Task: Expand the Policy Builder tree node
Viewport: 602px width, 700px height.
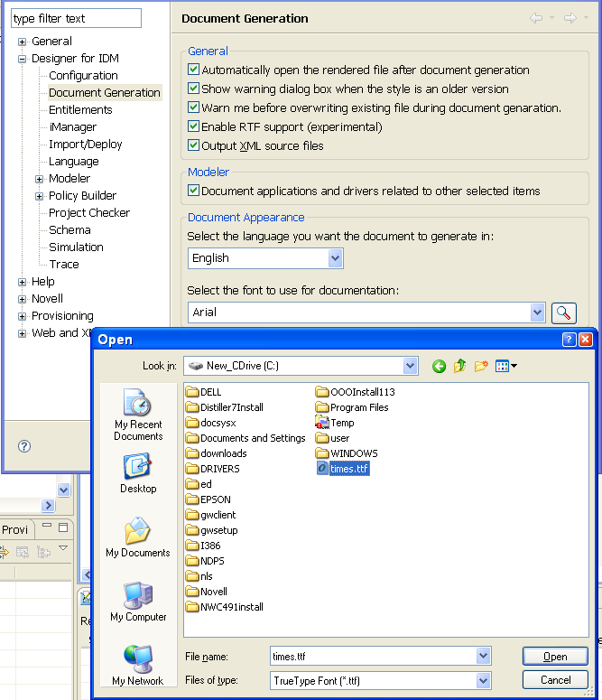Action: (40, 196)
